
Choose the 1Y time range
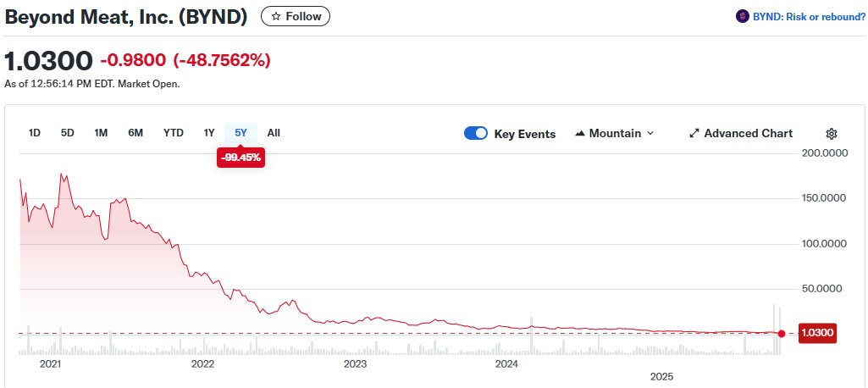209,133
